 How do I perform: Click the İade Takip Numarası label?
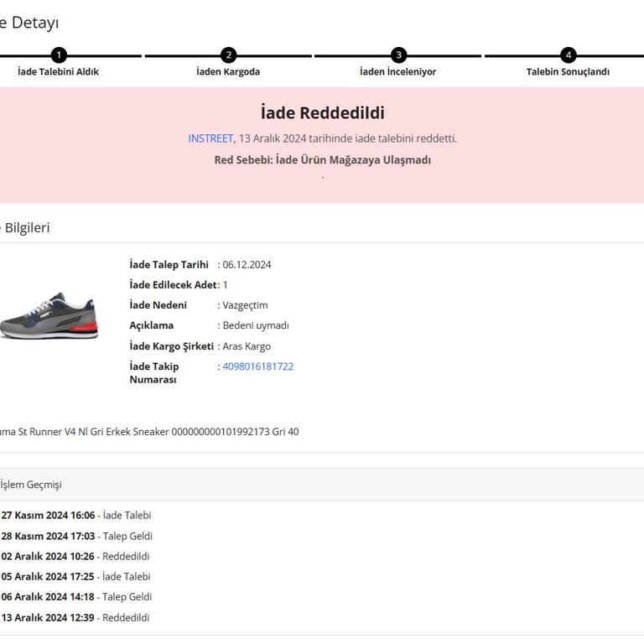(154, 372)
